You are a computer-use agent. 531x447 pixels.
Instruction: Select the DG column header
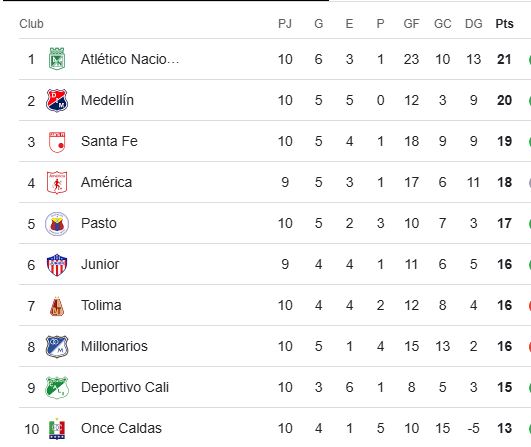point(473,24)
